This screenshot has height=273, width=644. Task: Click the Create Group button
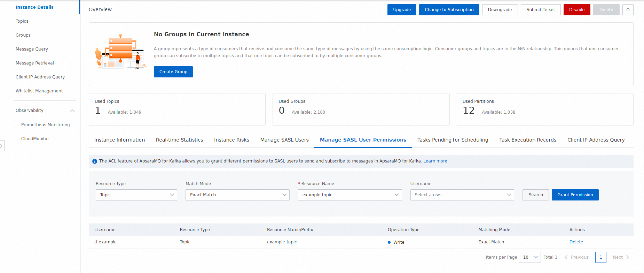pyautogui.click(x=173, y=72)
